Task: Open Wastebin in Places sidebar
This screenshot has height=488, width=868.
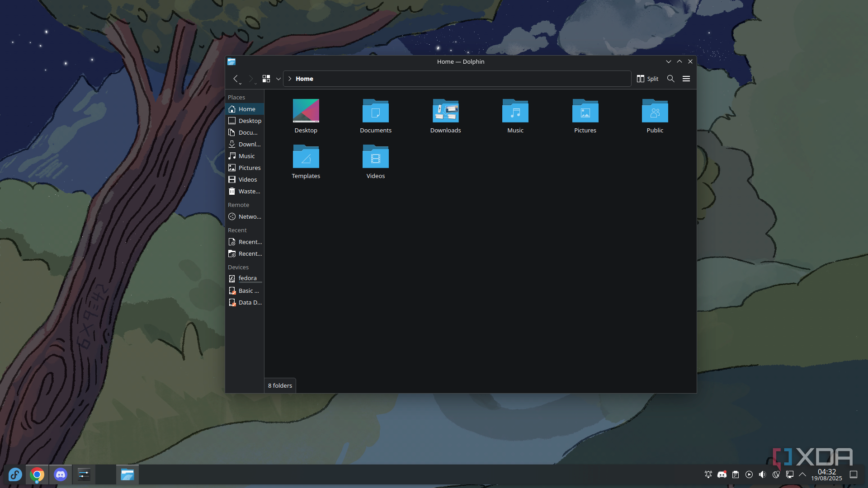Action: 245,191
